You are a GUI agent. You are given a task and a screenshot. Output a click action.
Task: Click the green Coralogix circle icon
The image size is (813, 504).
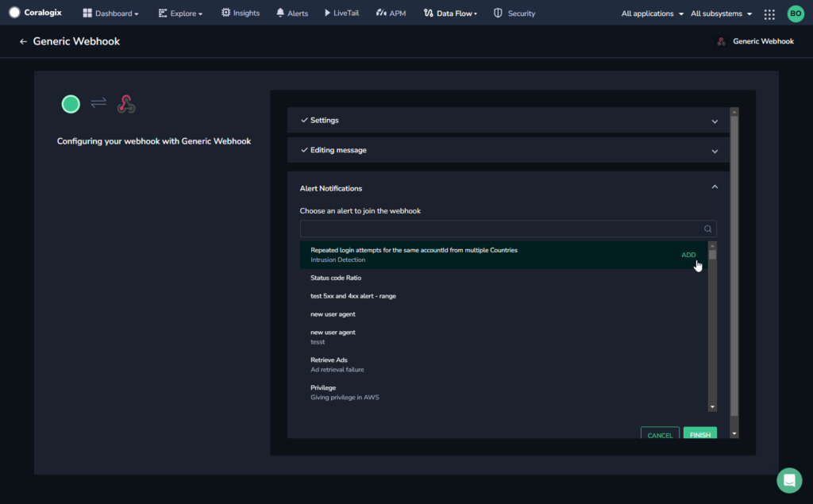tap(71, 104)
